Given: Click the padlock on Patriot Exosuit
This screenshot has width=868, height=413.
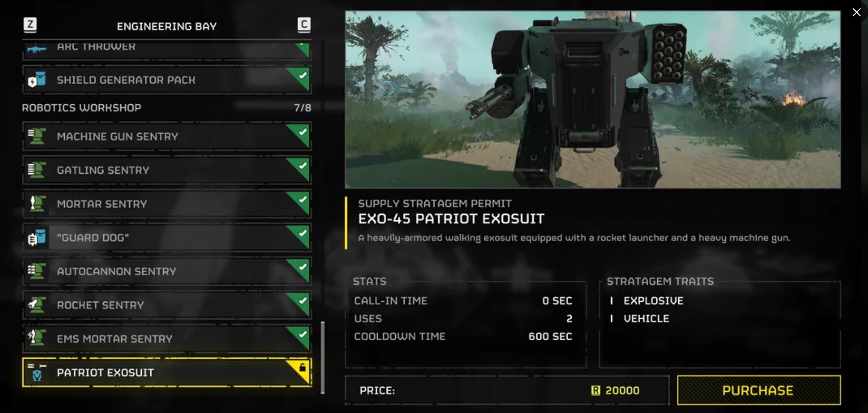Looking at the screenshot, I should (x=302, y=367).
